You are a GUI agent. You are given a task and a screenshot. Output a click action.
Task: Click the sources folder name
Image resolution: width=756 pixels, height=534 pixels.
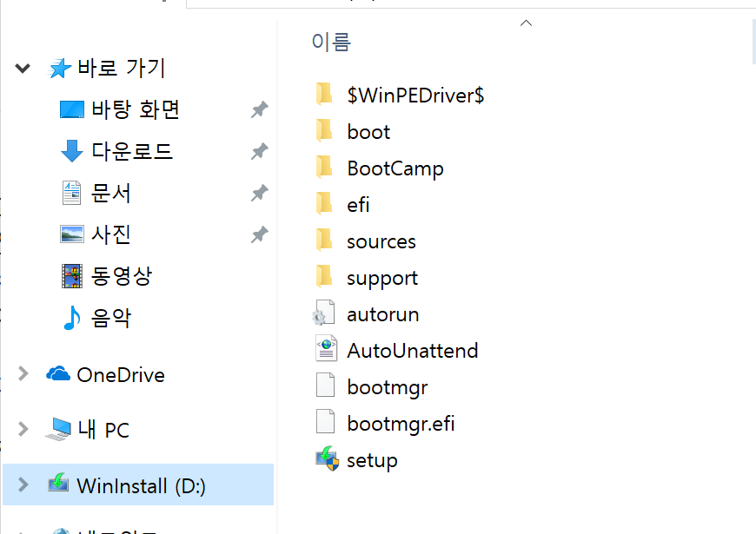coord(381,242)
